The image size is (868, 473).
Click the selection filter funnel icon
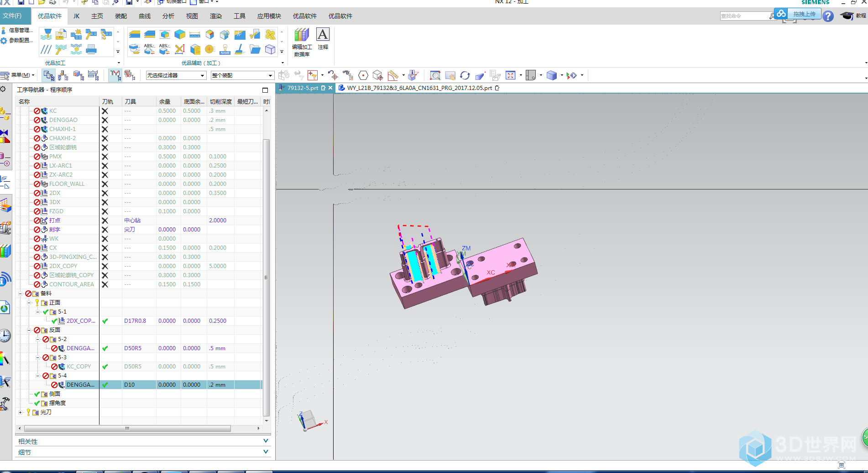point(313,75)
